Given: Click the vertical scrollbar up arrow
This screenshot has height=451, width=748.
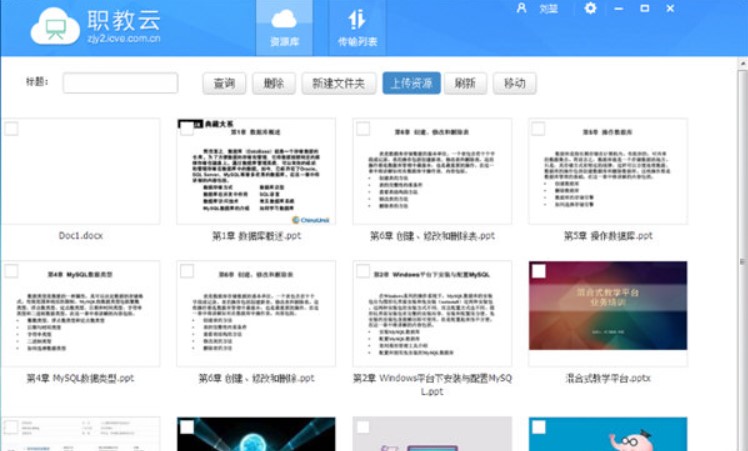Looking at the screenshot, I should (743, 63).
